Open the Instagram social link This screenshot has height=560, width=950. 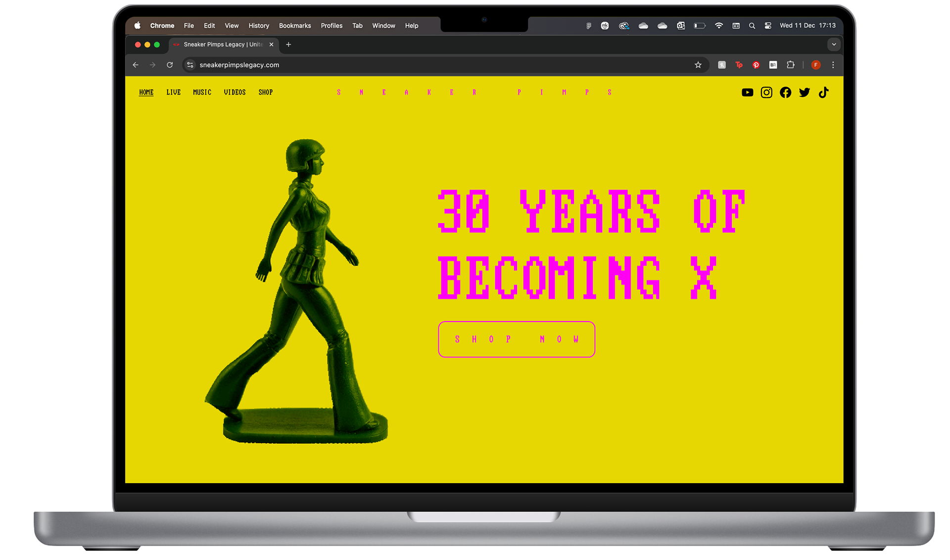[x=766, y=93]
